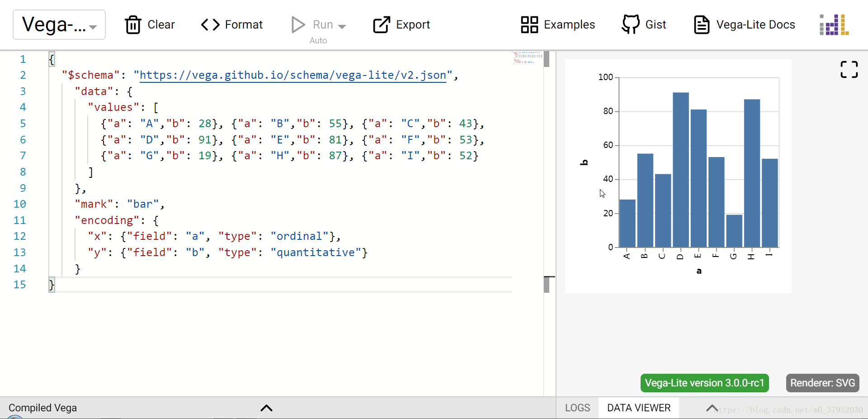This screenshot has height=419, width=868.
Task: Click the Export arrow-box icon
Action: [381, 24]
